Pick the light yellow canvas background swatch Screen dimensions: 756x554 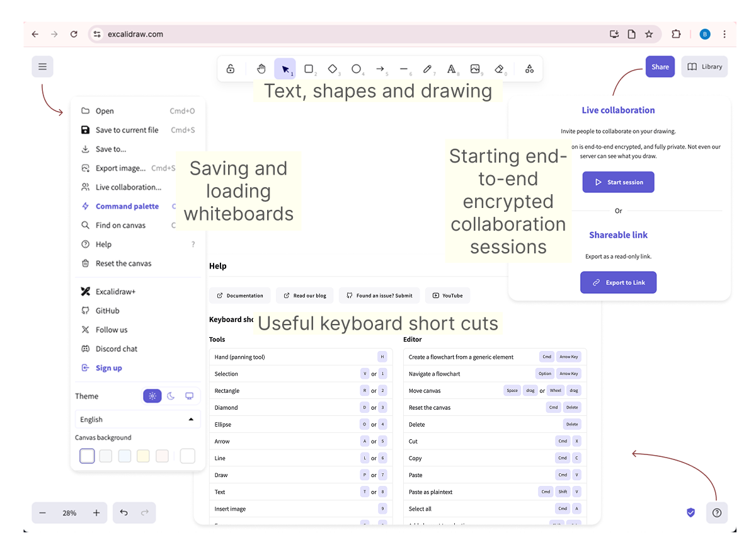pyautogui.click(x=144, y=456)
